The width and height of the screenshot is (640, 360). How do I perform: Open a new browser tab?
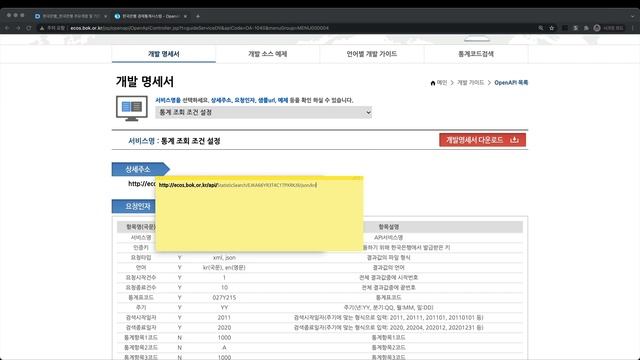198,16
